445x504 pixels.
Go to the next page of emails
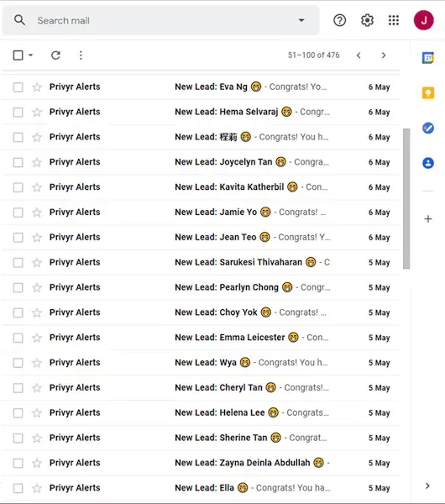tap(384, 55)
